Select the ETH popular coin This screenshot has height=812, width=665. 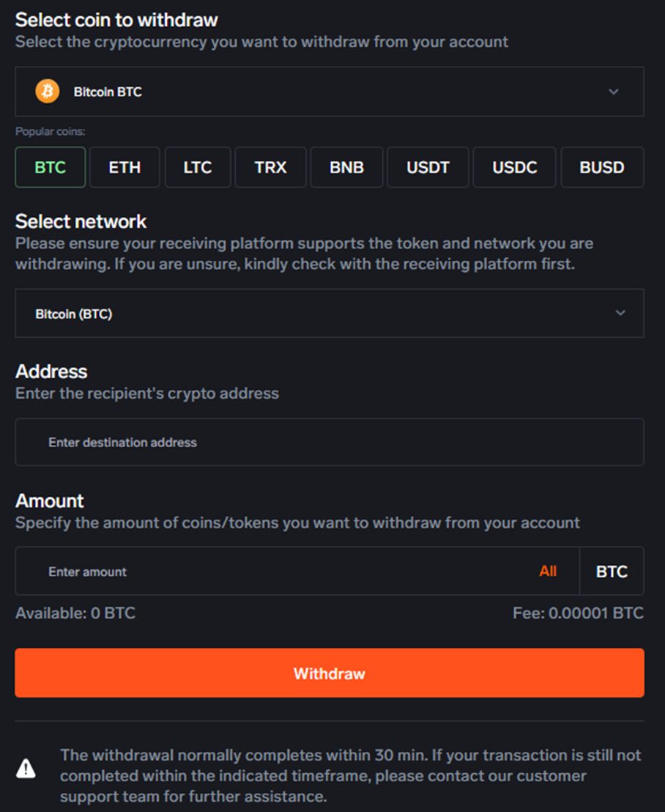point(125,167)
